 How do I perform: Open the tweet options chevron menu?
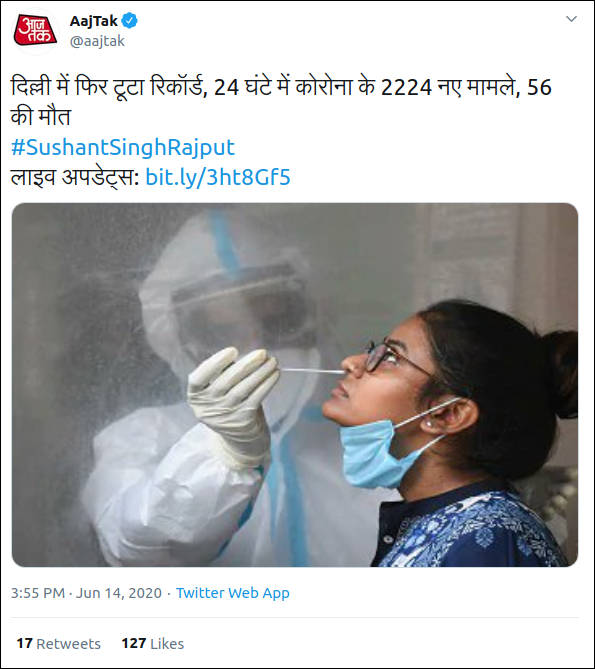[571, 19]
